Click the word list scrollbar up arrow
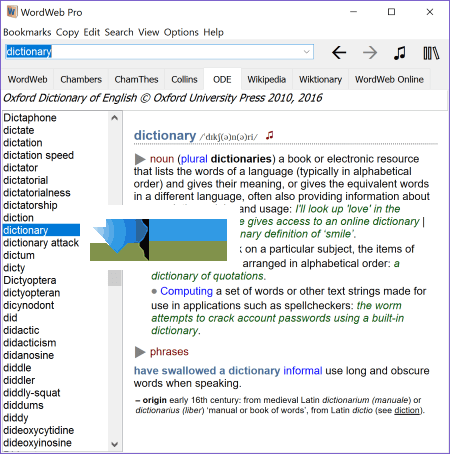 tap(114, 118)
